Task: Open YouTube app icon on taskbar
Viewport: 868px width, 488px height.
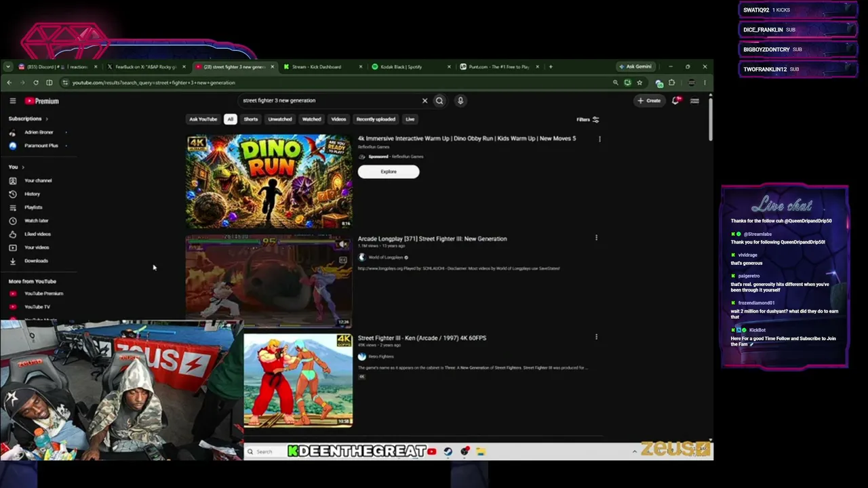Action: [432, 451]
